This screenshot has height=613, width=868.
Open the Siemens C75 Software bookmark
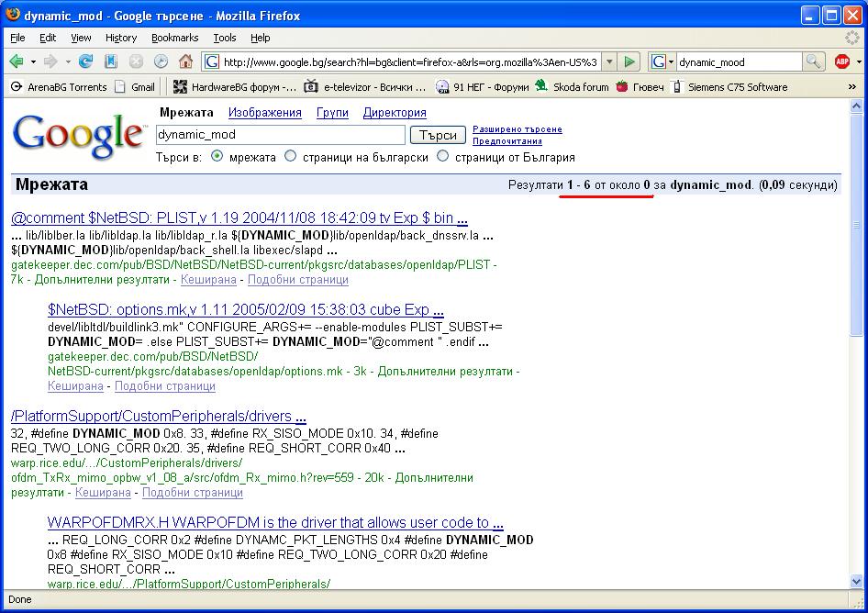(729, 87)
